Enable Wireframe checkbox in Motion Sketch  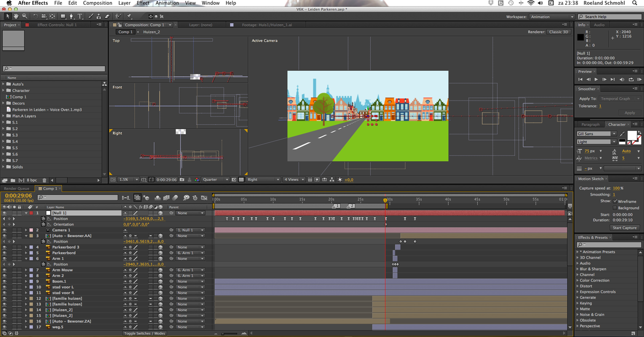point(615,201)
